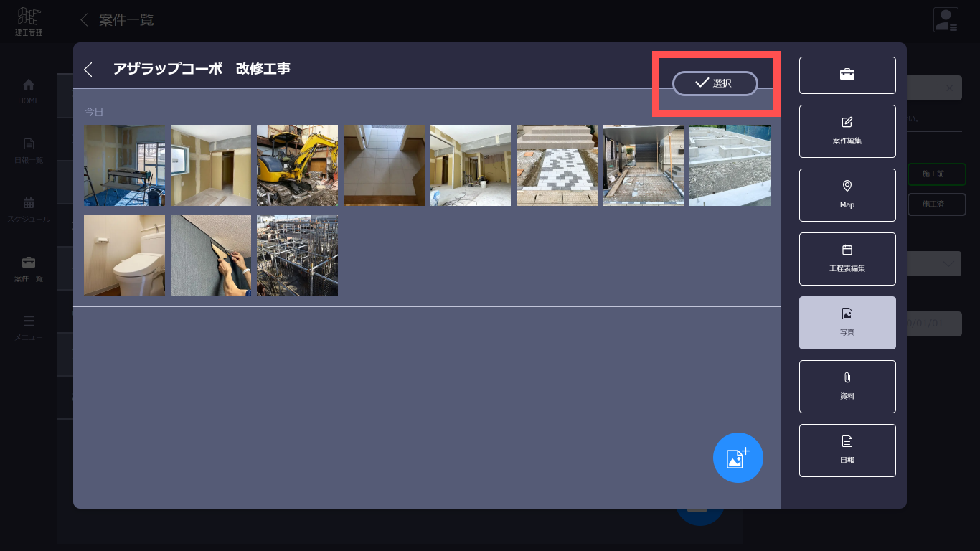Open the メニュー hamburger menu
Image resolution: width=980 pixels, height=551 pixels.
click(29, 327)
